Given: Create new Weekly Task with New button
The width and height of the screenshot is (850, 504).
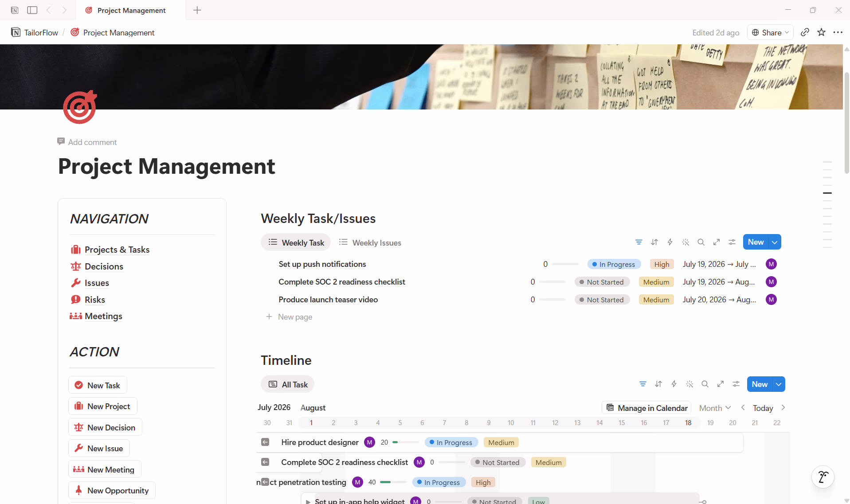Looking at the screenshot, I should 756,242.
